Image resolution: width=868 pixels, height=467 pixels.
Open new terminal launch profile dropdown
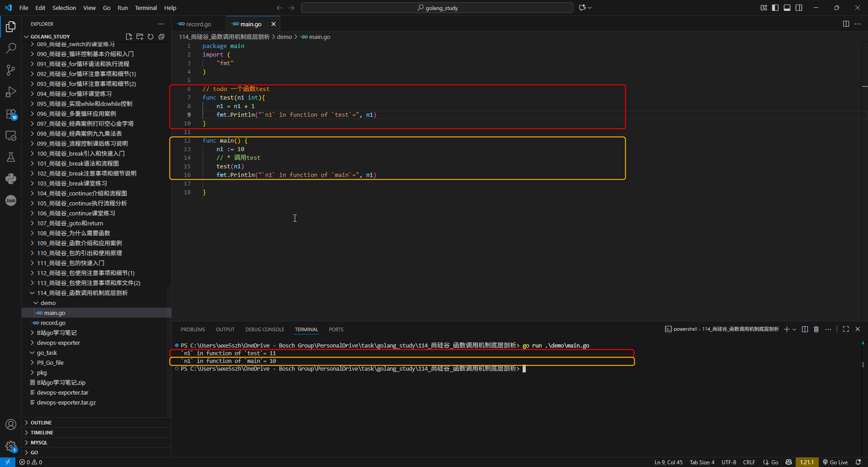coord(794,329)
